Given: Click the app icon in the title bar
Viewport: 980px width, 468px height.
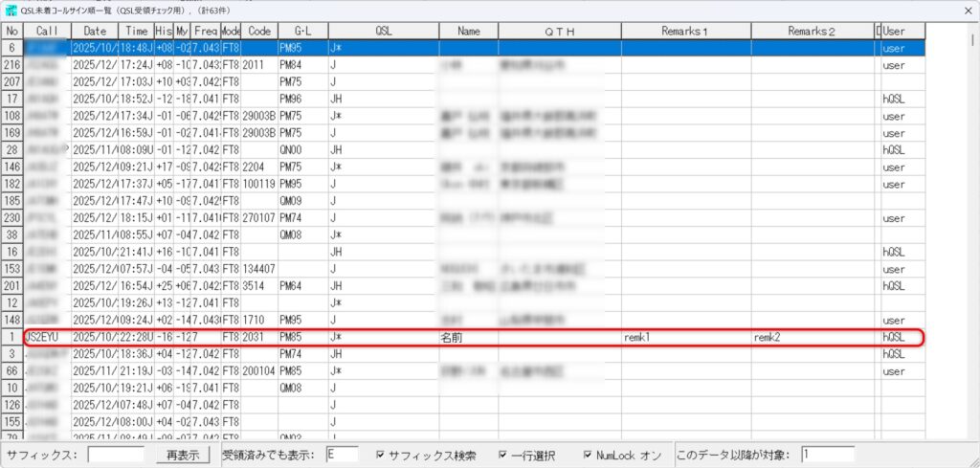Looking at the screenshot, I should point(11,11).
